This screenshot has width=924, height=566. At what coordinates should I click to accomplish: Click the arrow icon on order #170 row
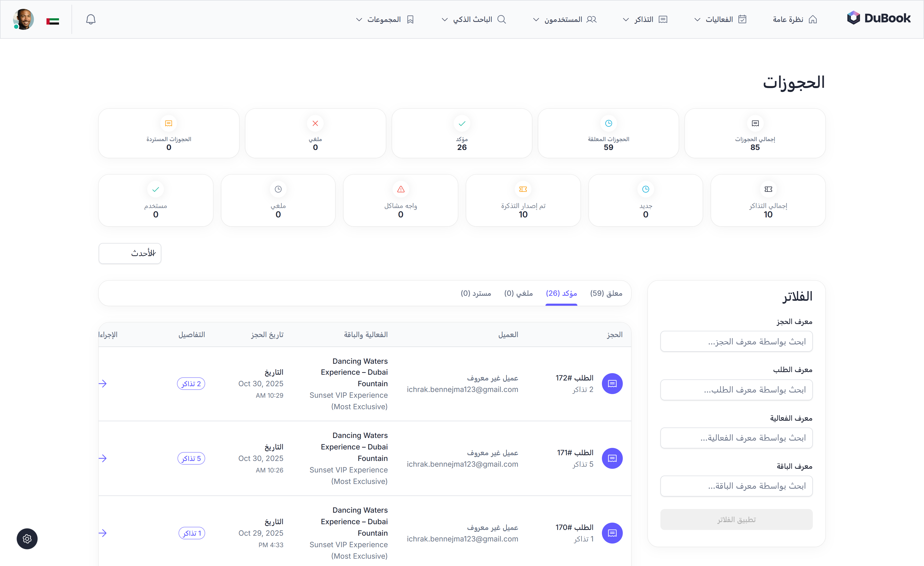103,533
